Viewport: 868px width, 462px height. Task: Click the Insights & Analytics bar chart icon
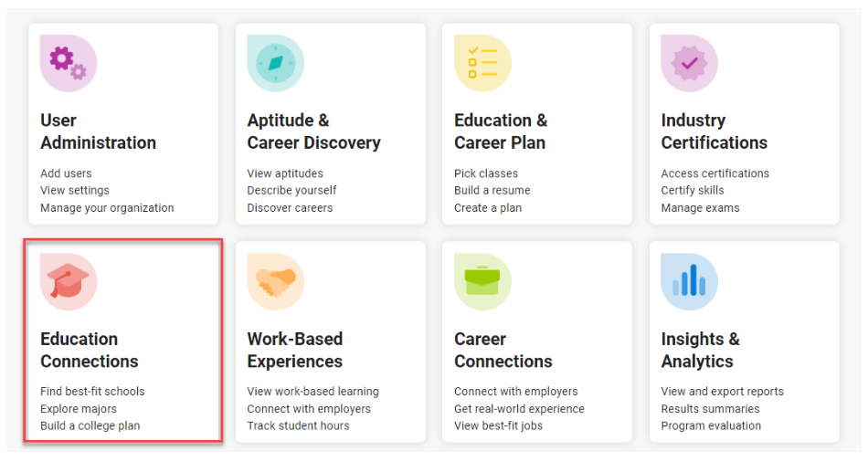tap(689, 281)
